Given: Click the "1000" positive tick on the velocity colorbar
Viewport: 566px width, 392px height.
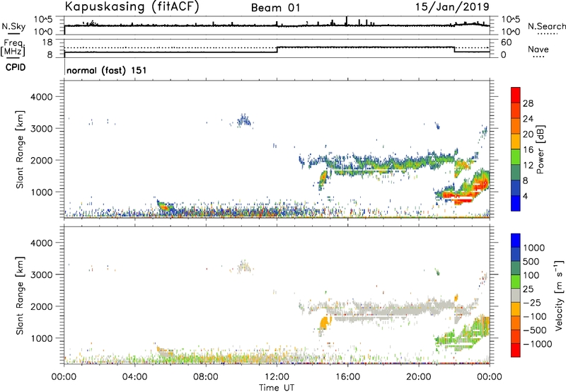Looking at the screenshot, I should [x=534, y=248].
